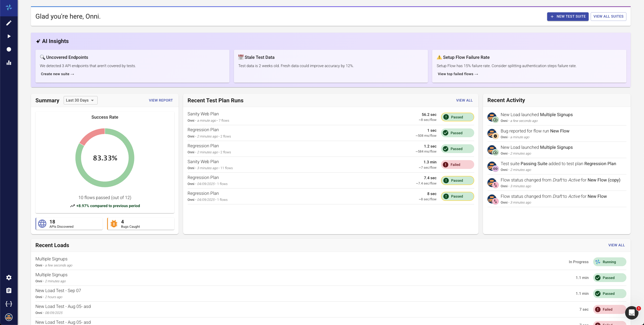Click the bug icon next to Bugs Caught
The width and height of the screenshot is (644, 325).
point(114,223)
